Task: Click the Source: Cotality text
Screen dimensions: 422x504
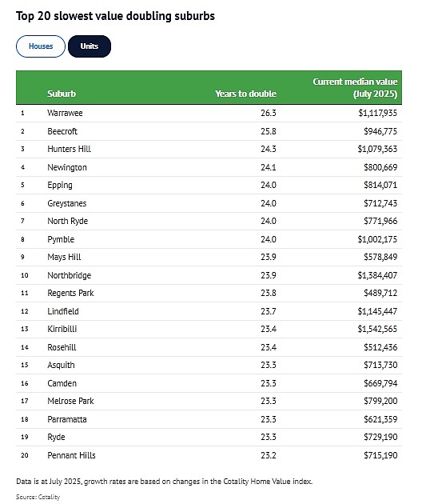Action: click(38, 497)
